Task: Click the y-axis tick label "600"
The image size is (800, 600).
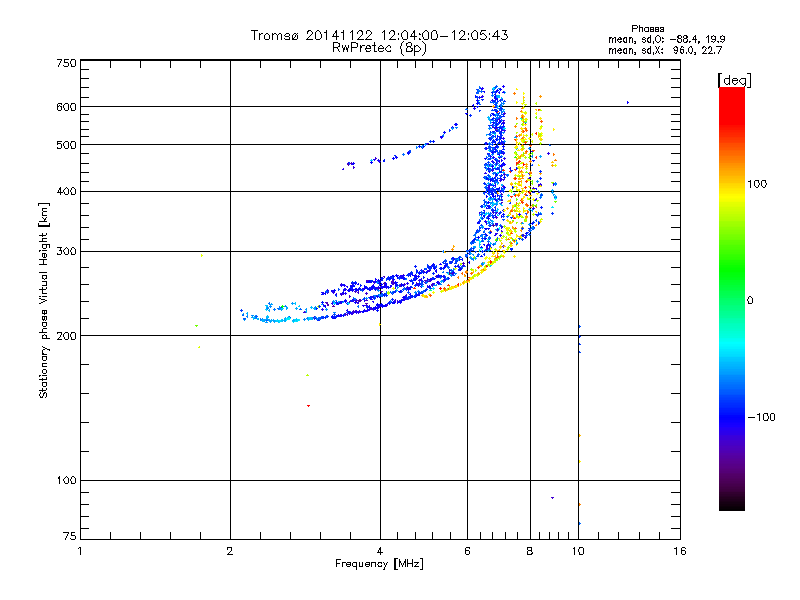Action: click(66, 107)
